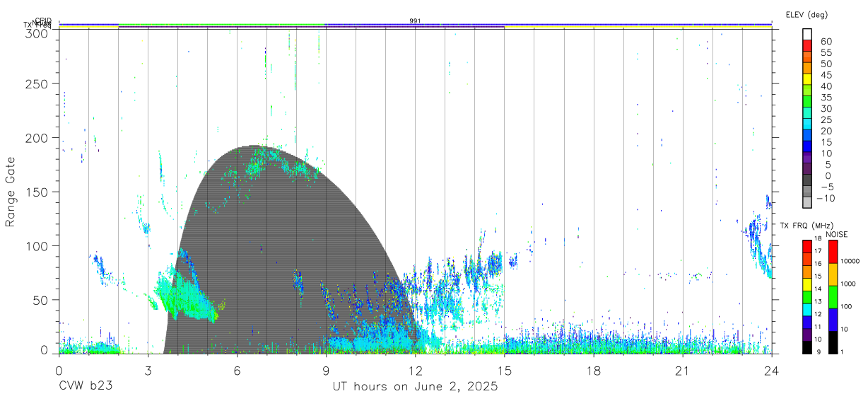Click the '50' range gate tick on y-axis
This screenshot has height=401, width=868.
coord(40,299)
